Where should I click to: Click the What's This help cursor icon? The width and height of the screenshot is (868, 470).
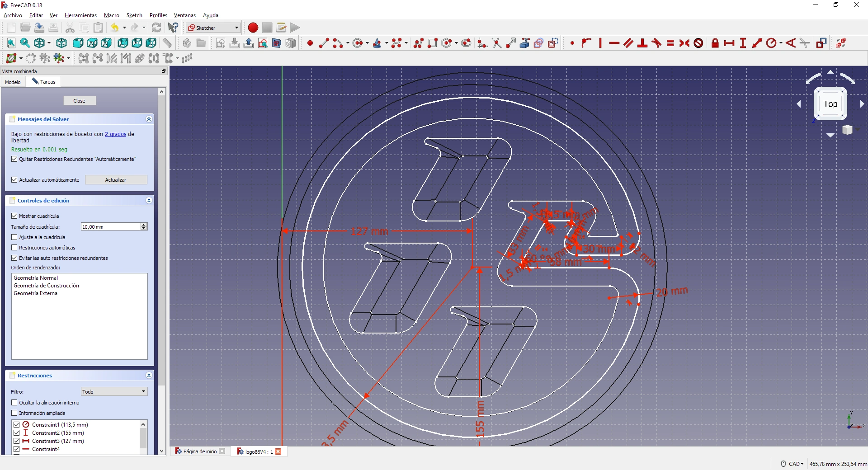pyautogui.click(x=173, y=28)
